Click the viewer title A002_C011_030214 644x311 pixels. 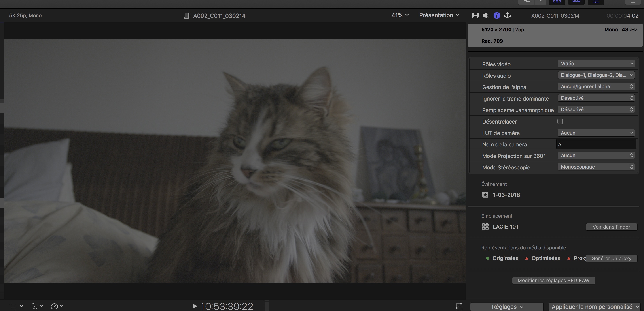[219, 16]
